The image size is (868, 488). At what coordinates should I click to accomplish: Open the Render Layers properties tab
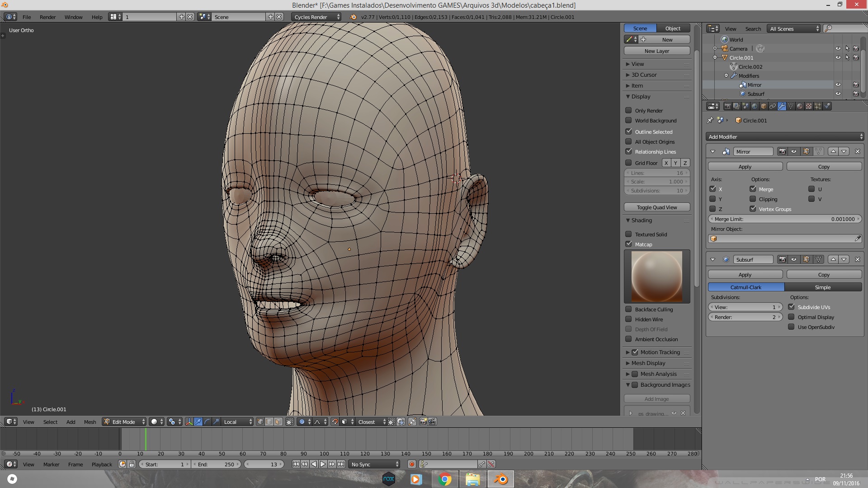tap(736, 106)
